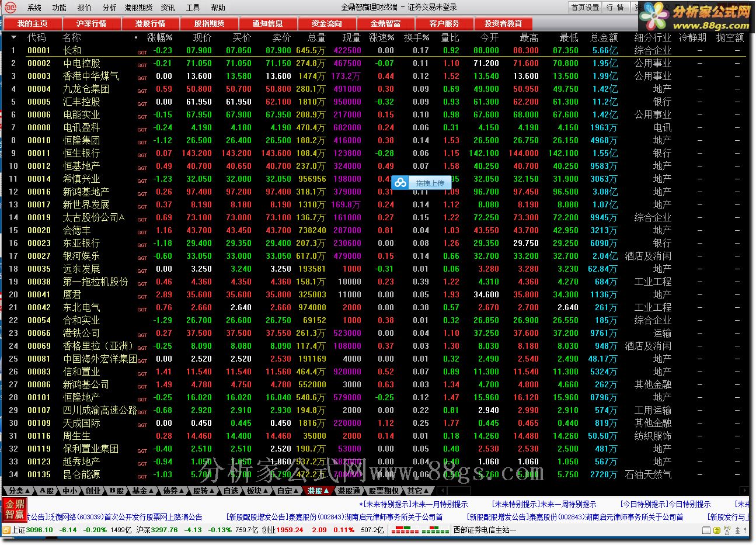
Task: Click the yellow upload icon in status bar
Action: click(x=717, y=530)
